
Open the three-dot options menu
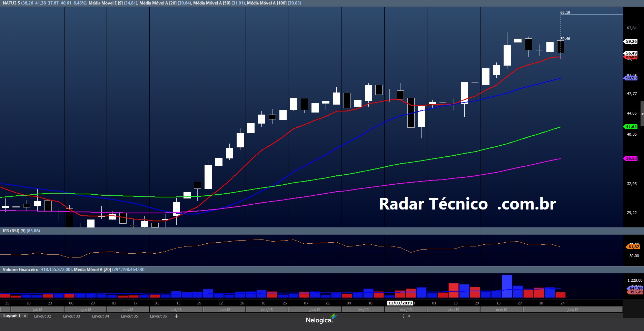coord(403,316)
